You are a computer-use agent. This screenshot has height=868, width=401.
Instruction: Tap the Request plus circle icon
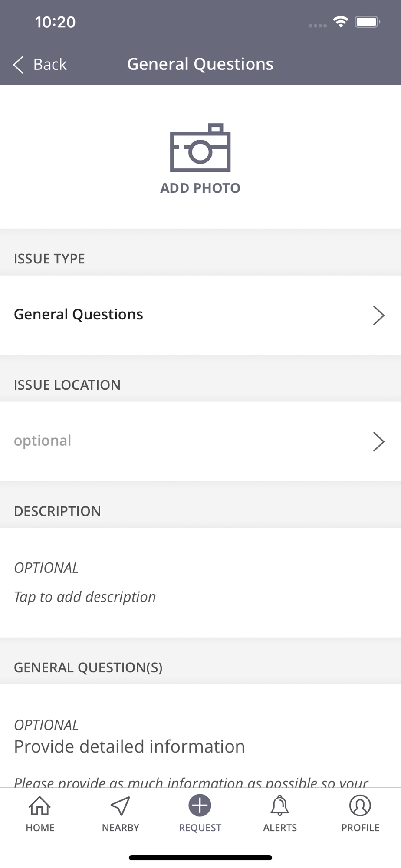point(200,806)
